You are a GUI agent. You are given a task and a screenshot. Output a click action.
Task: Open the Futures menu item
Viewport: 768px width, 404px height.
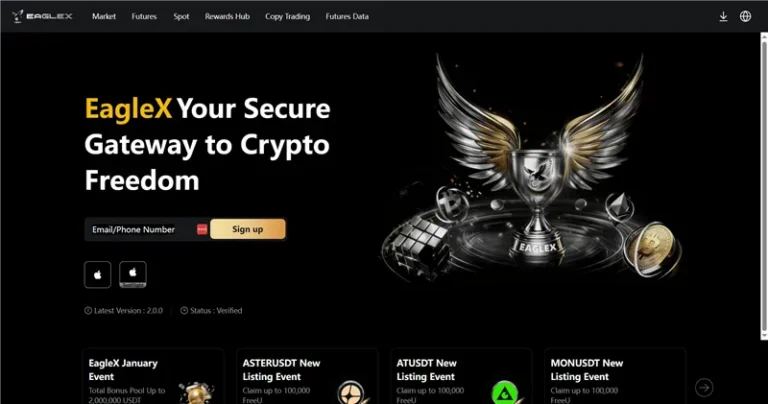tap(144, 16)
